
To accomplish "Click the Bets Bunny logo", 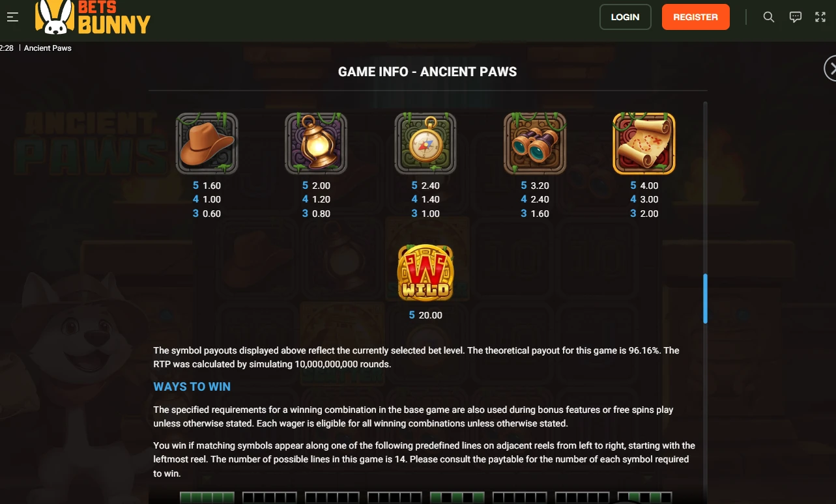I will [93, 17].
